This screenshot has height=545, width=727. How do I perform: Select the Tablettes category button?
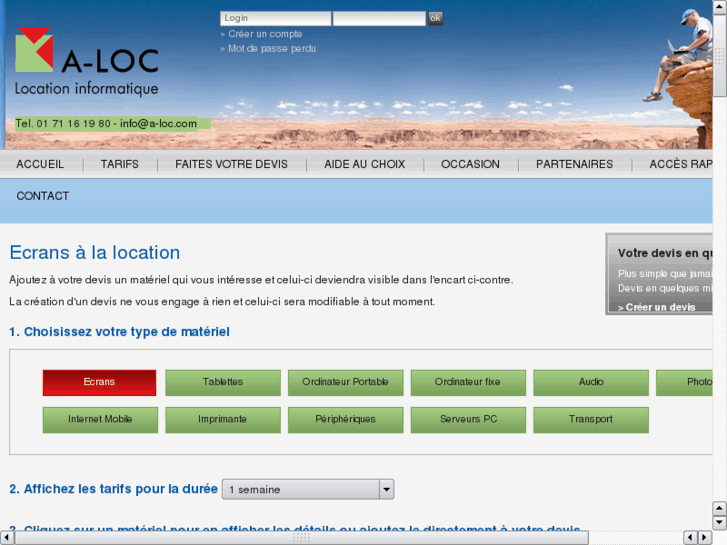223,383
